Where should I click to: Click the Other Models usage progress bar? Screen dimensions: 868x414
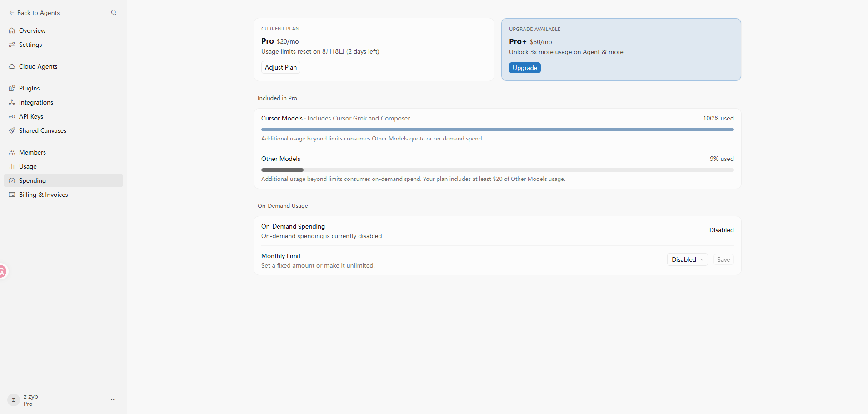[x=498, y=170]
